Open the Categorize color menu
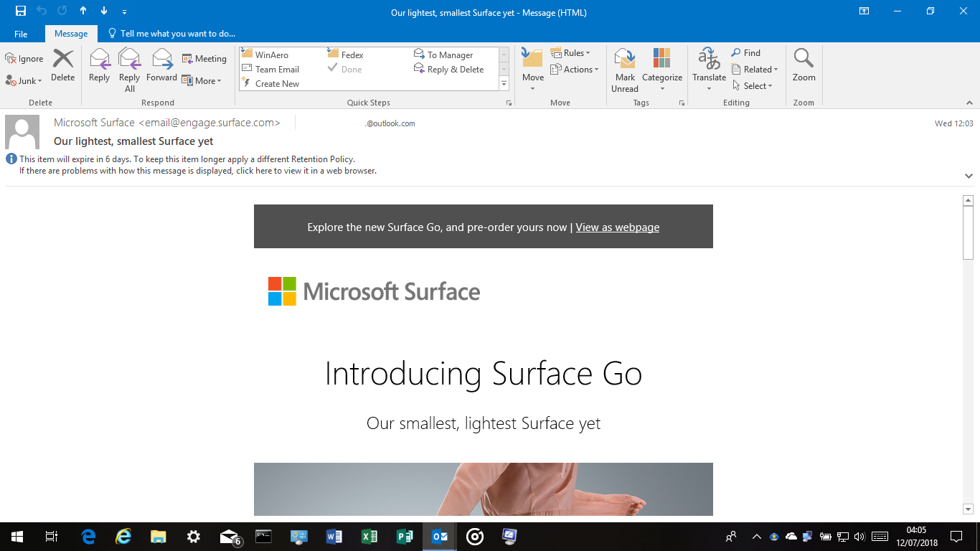Image resolution: width=980 pixels, height=551 pixels. click(x=662, y=70)
